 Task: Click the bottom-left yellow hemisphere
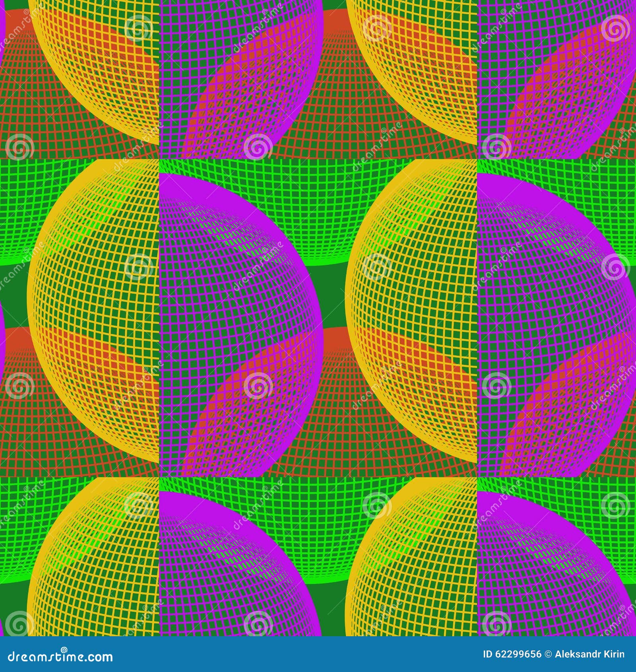pos(99,577)
